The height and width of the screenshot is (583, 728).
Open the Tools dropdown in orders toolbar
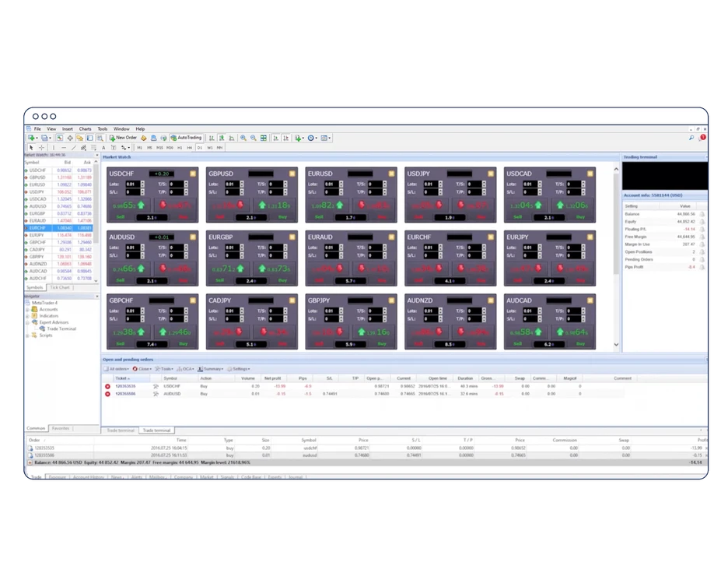point(164,369)
